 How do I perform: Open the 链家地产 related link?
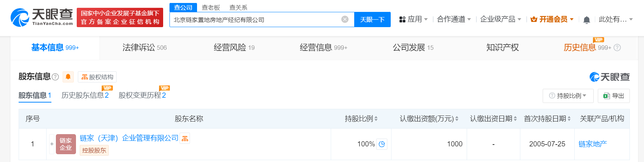593,144
